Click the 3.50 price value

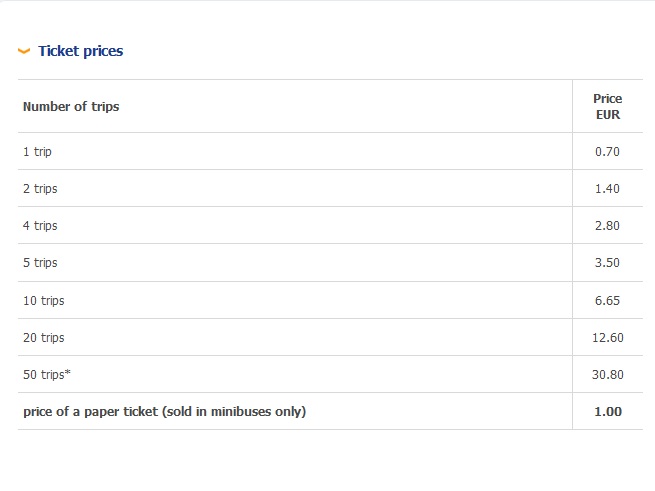click(x=607, y=263)
